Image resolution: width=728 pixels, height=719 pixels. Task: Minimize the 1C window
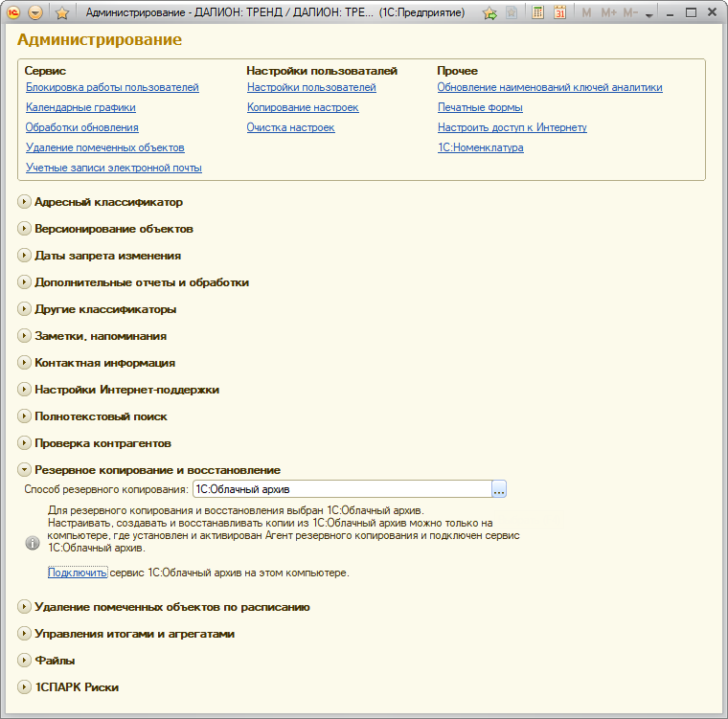click(x=670, y=14)
